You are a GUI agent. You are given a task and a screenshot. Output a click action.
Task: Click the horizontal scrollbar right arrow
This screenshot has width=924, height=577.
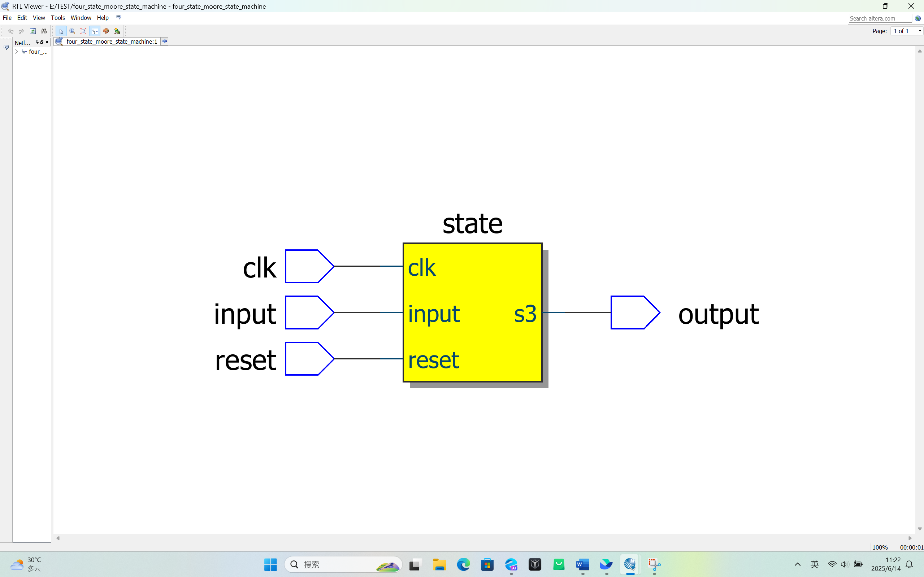point(910,538)
